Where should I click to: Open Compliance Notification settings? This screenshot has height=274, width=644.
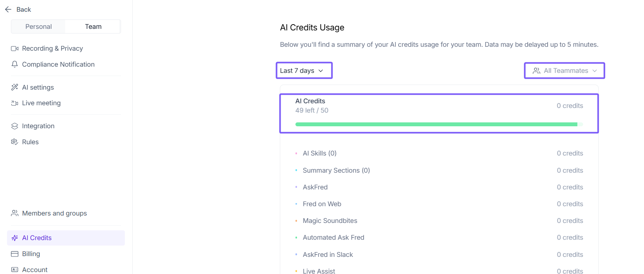coord(58,64)
